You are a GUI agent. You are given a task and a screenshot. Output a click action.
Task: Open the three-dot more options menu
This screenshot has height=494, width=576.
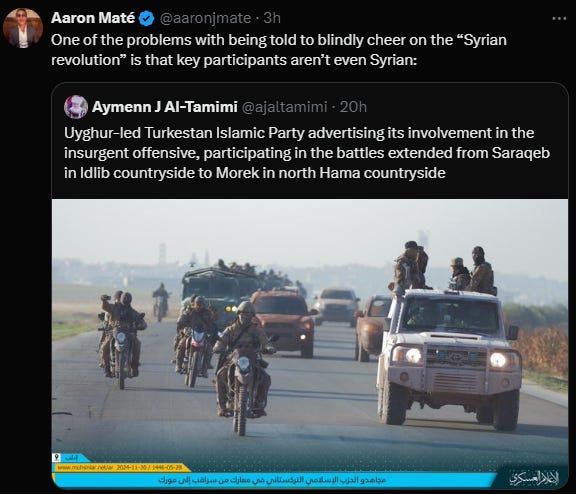tap(559, 18)
